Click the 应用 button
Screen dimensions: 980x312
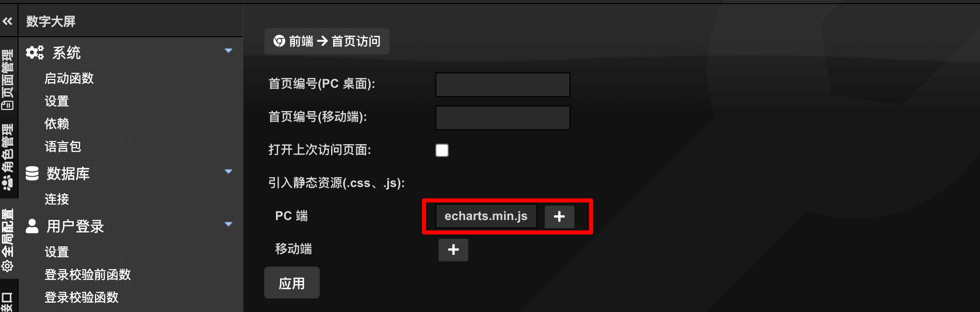[292, 283]
